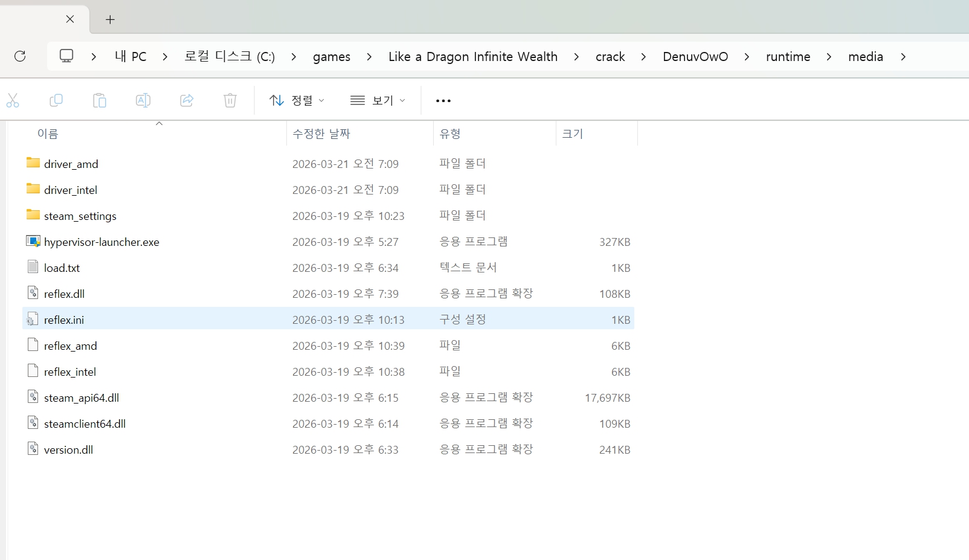Go to Like a Dragon Infinite Wealth breadcrumb
This screenshot has width=969, height=560.
coord(472,57)
